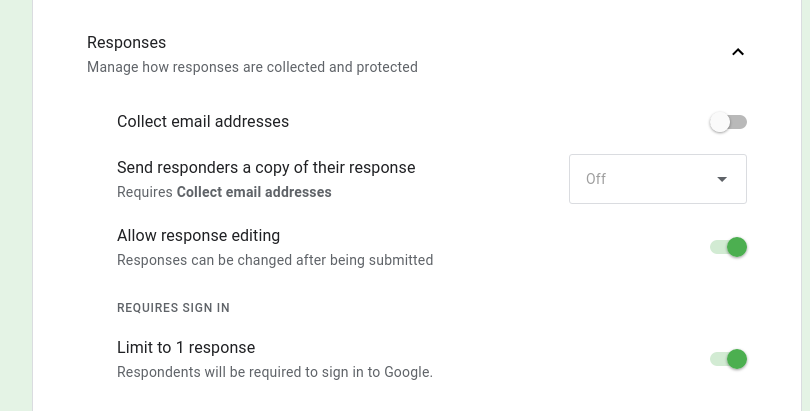810x411 pixels.
Task: Click the 'Allow response editing' label
Action: click(x=198, y=236)
